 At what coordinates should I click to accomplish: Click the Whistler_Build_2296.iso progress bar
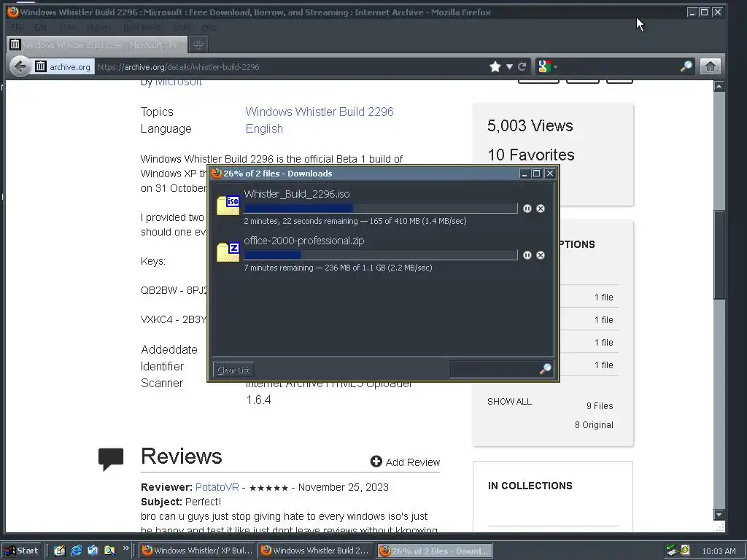pos(381,208)
